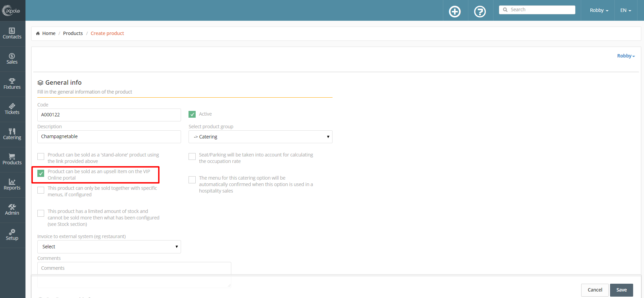The width and height of the screenshot is (644, 298).
Task: Open Catering in the sidebar
Action: pos(12,134)
